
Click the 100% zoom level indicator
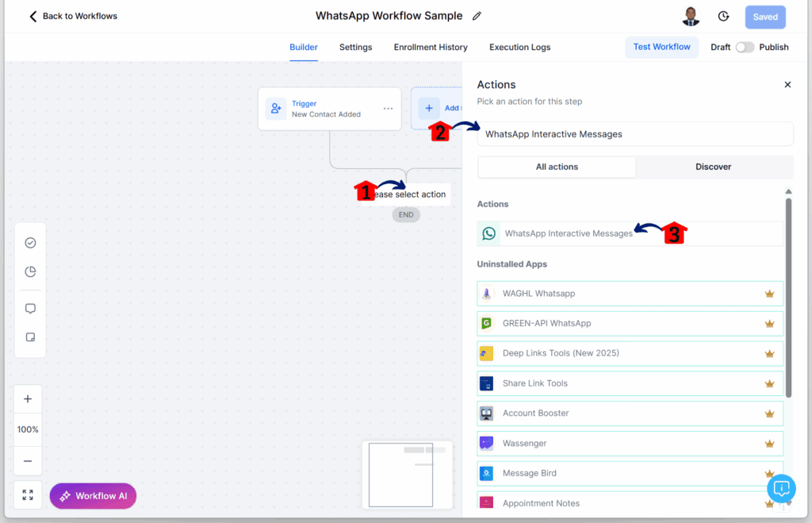28,429
